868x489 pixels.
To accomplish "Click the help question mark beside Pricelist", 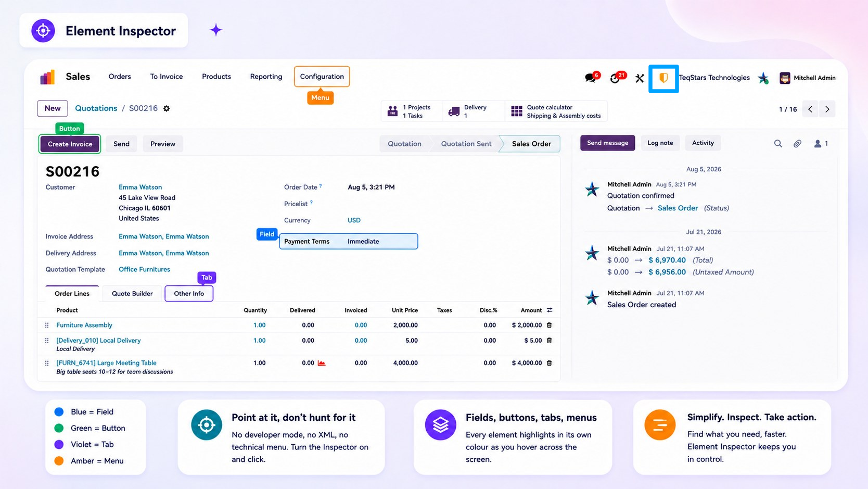I will click(311, 203).
